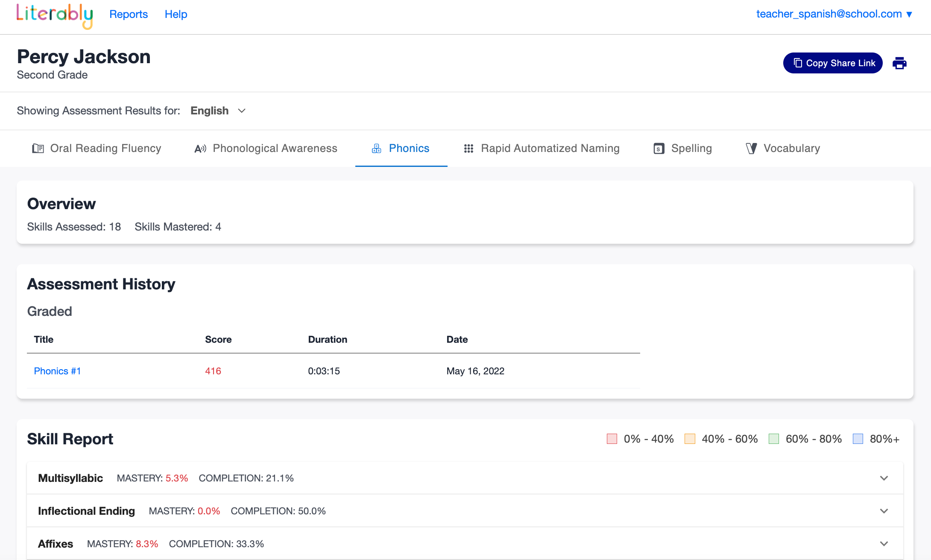Expand the Inflectional Ending skill row
The width and height of the screenshot is (931, 560).
(x=465, y=511)
